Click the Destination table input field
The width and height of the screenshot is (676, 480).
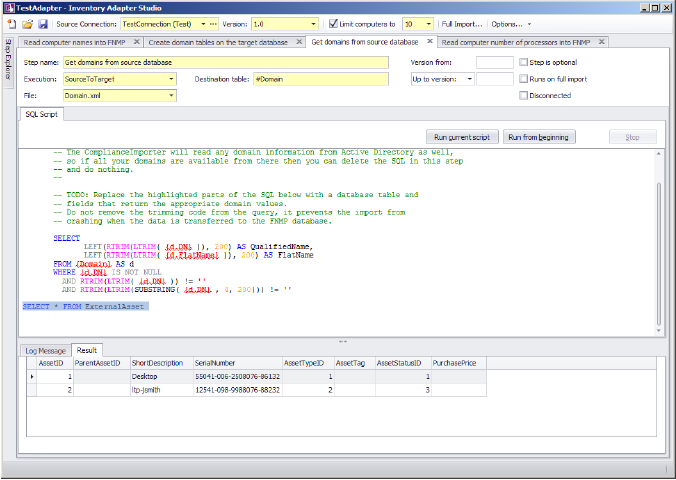[x=319, y=79]
